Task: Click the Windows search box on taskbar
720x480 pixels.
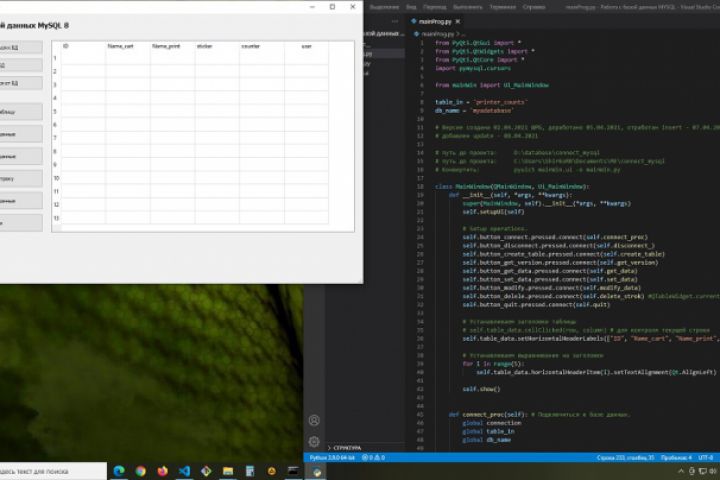Action: [x=53, y=471]
